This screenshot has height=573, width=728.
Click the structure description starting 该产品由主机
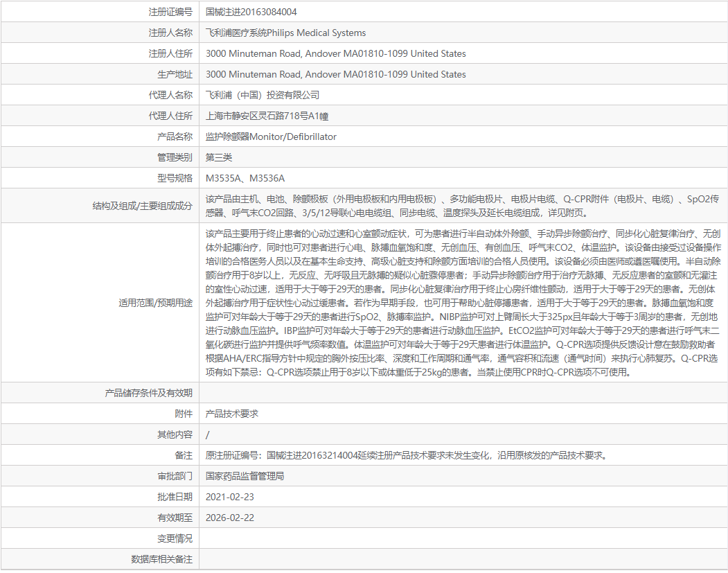point(463,206)
